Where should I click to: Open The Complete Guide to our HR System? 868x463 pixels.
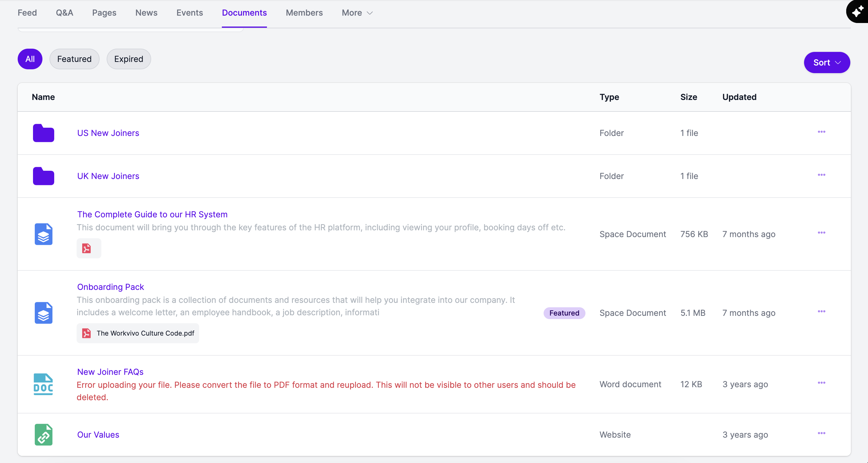click(152, 214)
